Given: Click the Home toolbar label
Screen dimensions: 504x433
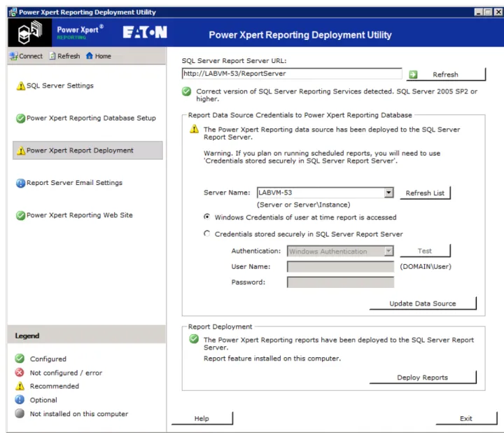Looking at the screenshot, I should point(103,56).
